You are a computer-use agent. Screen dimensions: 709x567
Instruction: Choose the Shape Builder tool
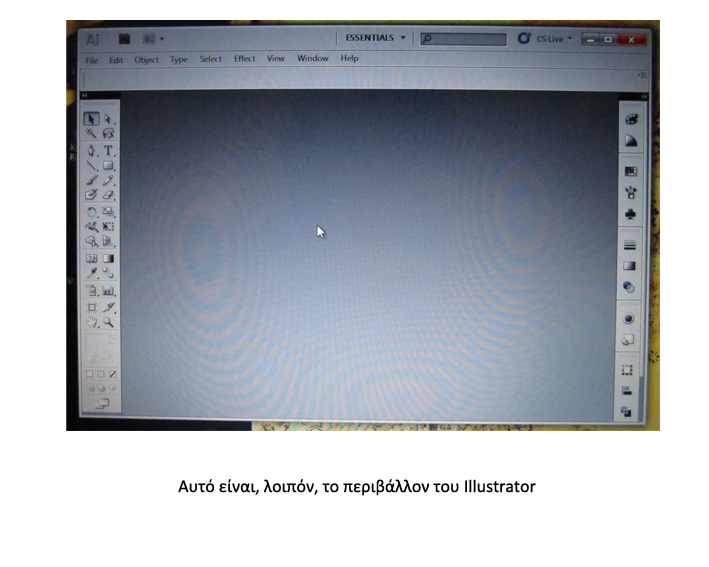[91, 241]
